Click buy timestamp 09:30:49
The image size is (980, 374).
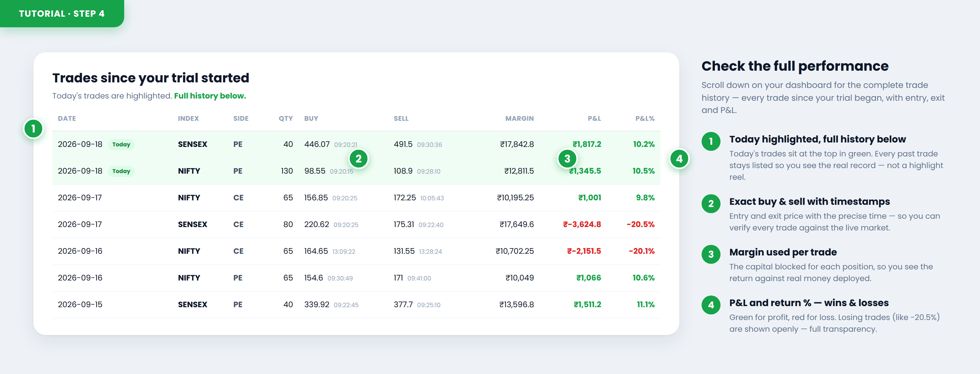pyautogui.click(x=340, y=278)
